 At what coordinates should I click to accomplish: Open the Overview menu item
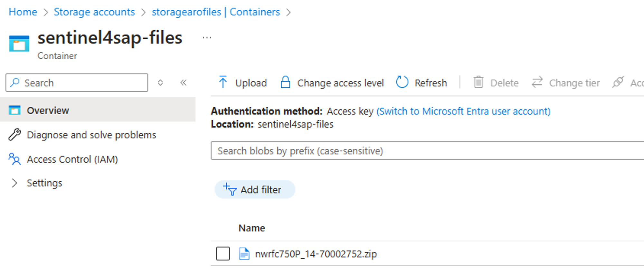pyautogui.click(x=48, y=110)
